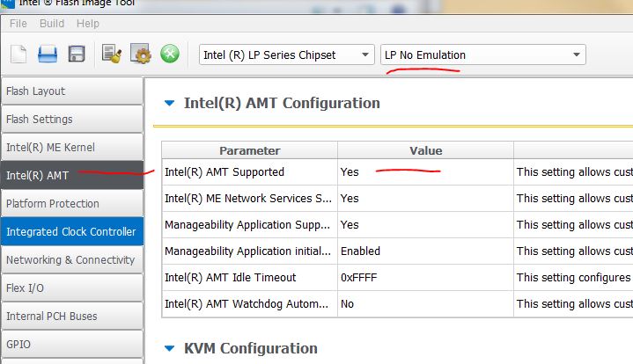The image size is (633, 364).
Task: Switch to the Flash Layout tab
Action: 72,91
